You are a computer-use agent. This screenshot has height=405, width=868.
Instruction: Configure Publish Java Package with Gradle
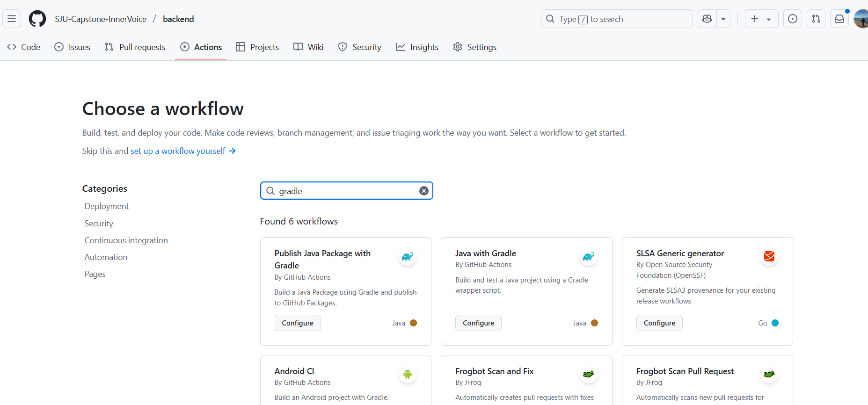point(298,323)
